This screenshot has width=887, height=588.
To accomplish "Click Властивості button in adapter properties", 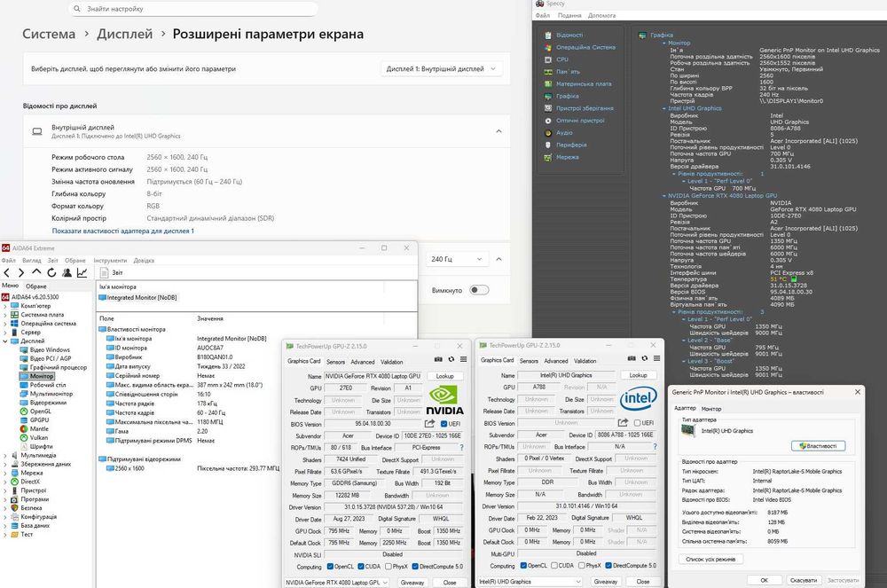I will (818, 446).
